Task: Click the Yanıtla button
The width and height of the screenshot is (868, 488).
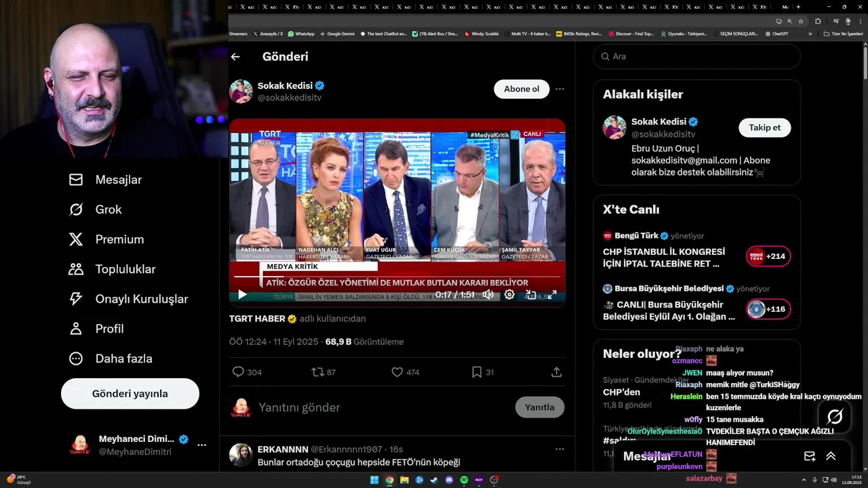Action: click(540, 407)
